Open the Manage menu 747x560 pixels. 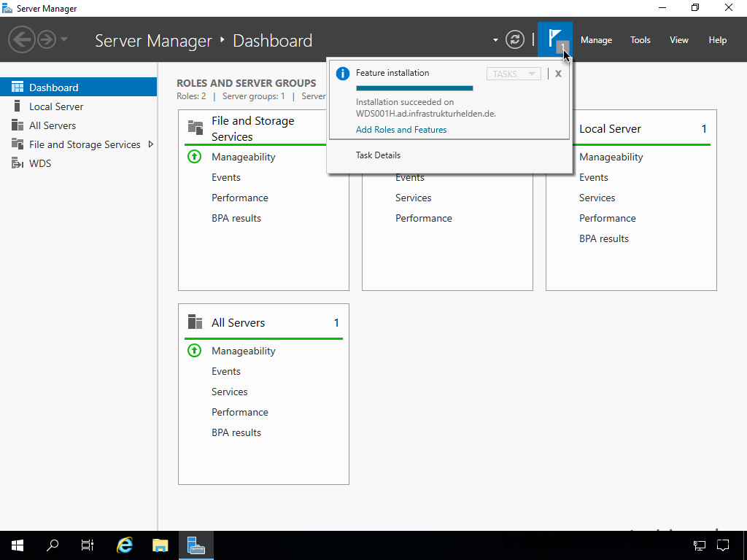tap(596, 40)
